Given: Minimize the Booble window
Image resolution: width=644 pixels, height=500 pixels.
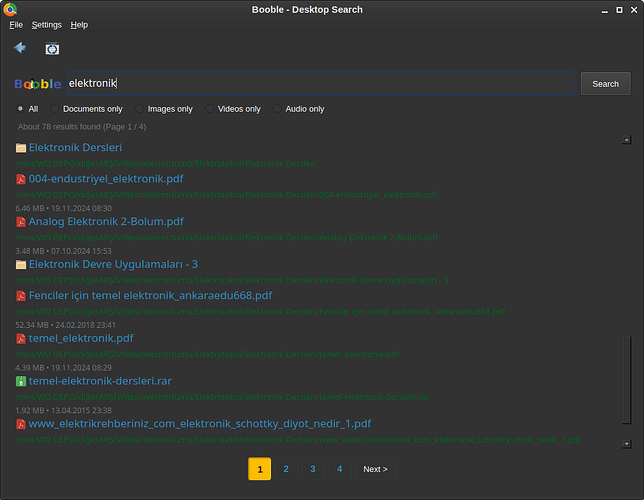Looking at the screenshot, I should pyautogui.click(x=605, y=10).
